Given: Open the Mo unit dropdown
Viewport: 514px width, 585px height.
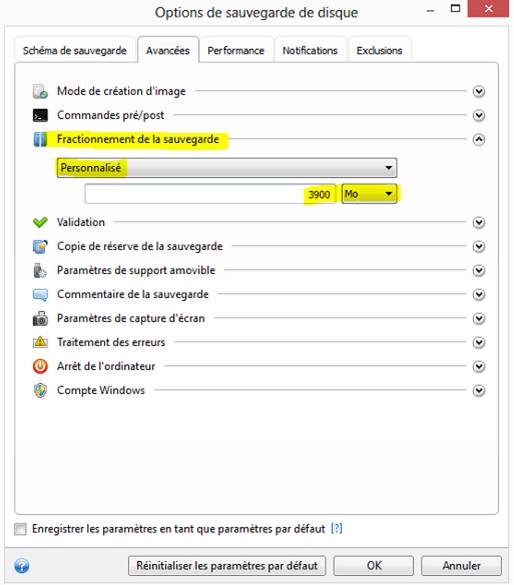Looking at the screenshot, I should (x=369, y=194).
